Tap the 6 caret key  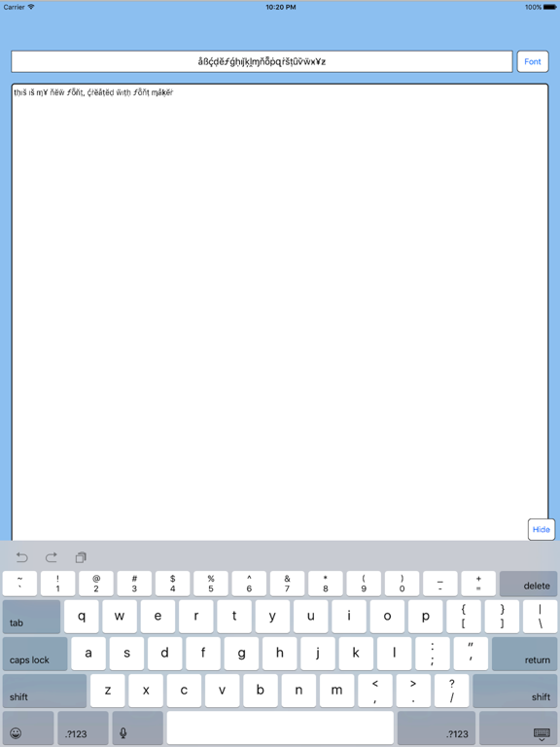pyautogui.click(x=249, y=584)
